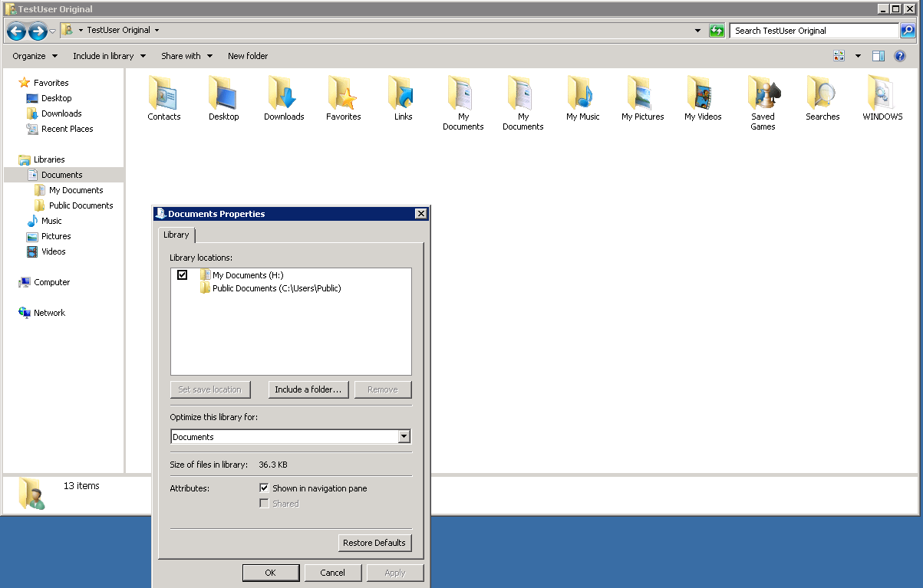Click the Back navigation arrow
Image resolution: width=923 pixels, height=588 pixels.
tap(16, 31)
